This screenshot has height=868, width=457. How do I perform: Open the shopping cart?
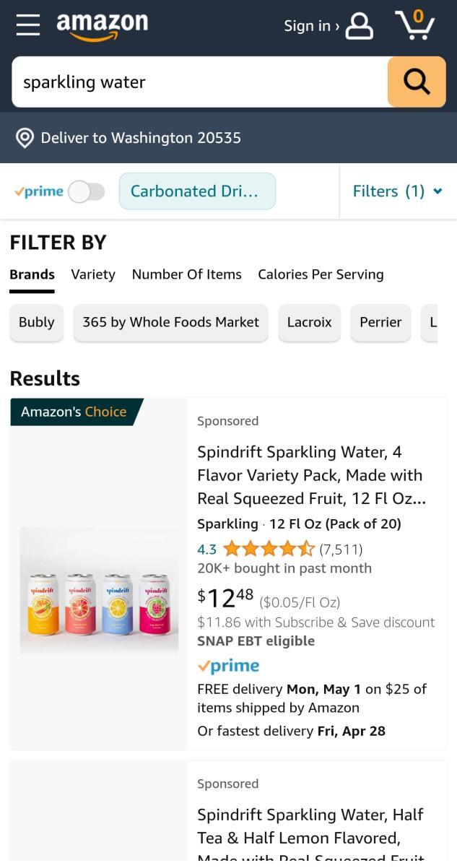[415, 25]
